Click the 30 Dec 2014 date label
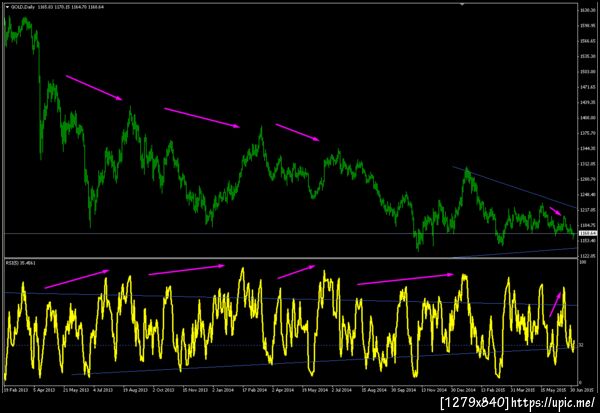This screenshot has width=600, height=413. (463, 390)
